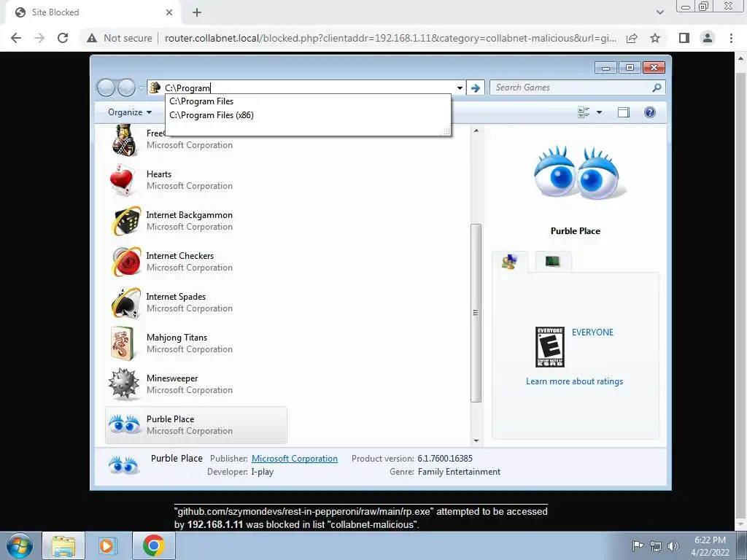This screenshot has width=747, height=560.
Task: Click product version 6.1.7600.16385 text
Action: 445,459
